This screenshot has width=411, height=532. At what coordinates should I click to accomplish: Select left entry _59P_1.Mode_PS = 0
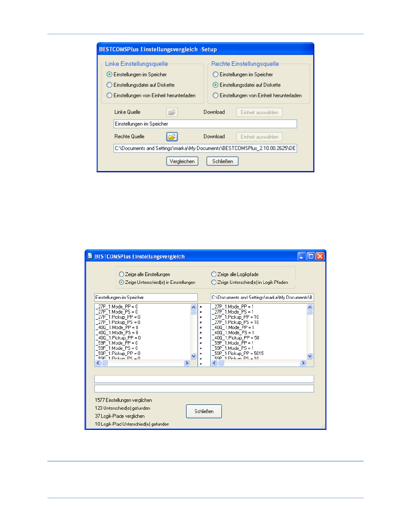coord(117,348)
